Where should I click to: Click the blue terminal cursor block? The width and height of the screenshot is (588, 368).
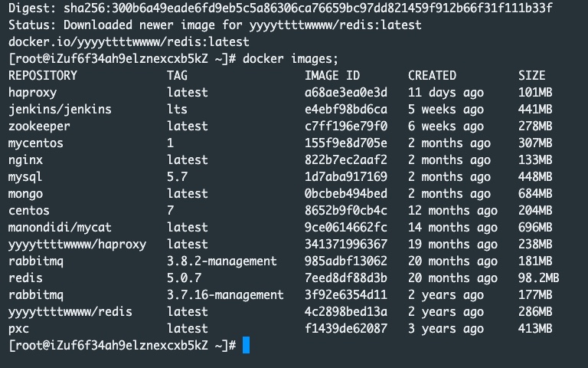pyautogui.click(x=247, y=345)
